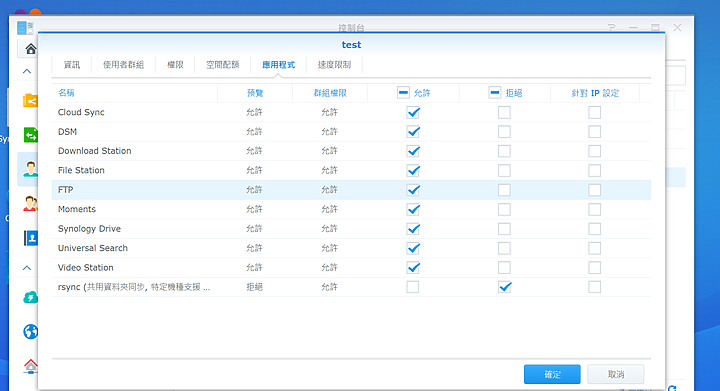Screen dimensions: 720x391
Task: Click help question mark in Control Panel
Action: click(611, 28)
